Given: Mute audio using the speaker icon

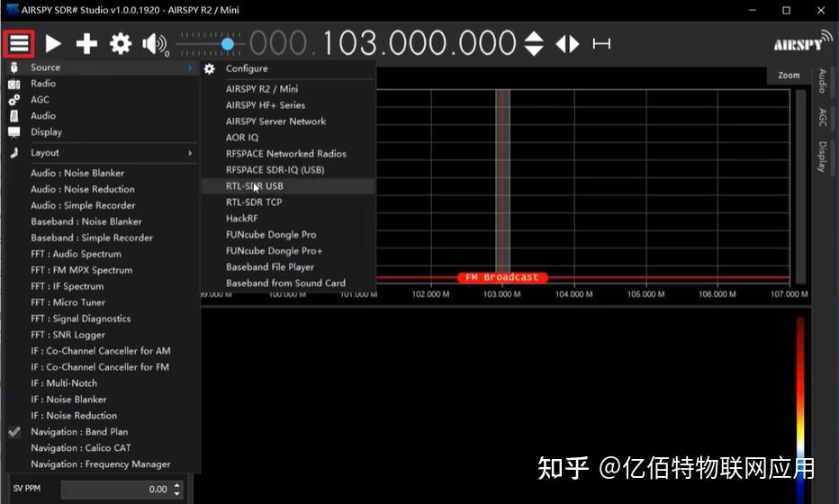Looking at the screenshot, I should [x=155, y=44].
